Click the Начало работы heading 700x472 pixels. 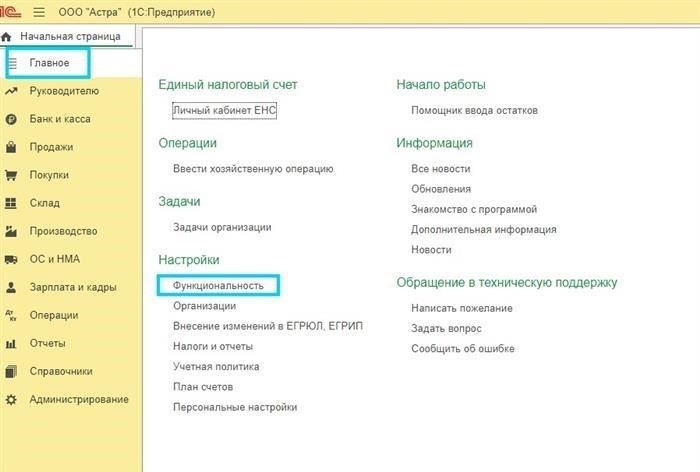coord(441,85)
